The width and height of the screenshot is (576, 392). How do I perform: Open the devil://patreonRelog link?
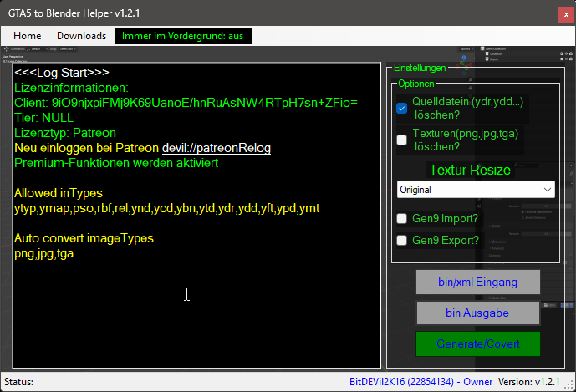coord(217,148)
